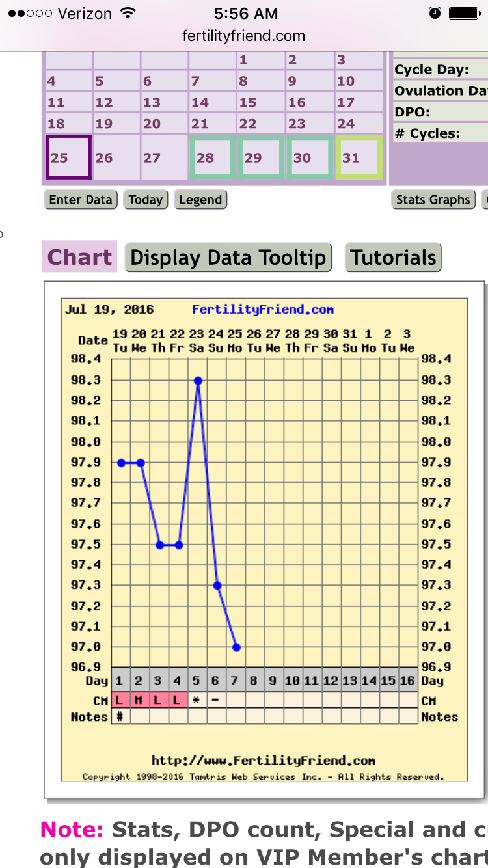
Task: Tap the 97.0 temperature data point
Action: [237, 647]
